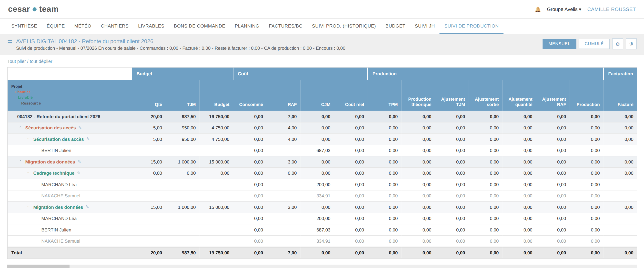Click Tout plier / tout déplier link
The width and height of the screenshot is (644, 268).
(x=30, y=61)
